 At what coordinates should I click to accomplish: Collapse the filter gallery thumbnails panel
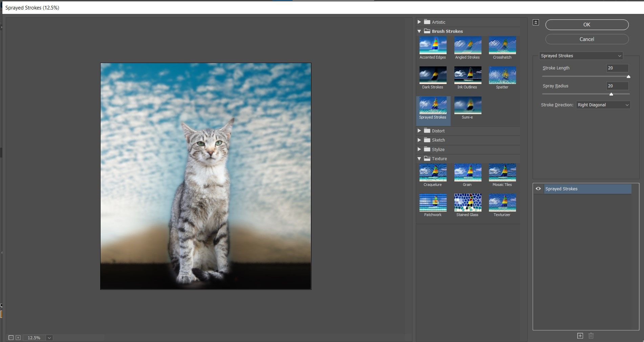click(536, 23)
